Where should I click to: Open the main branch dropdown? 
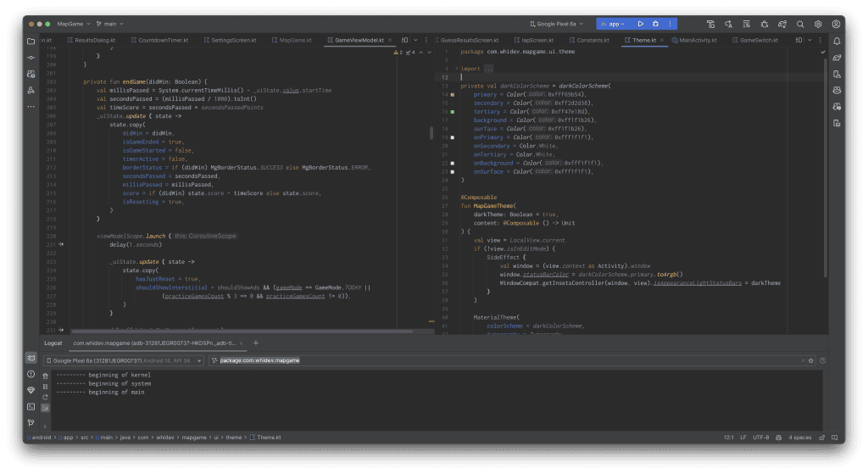pos(110,24)
